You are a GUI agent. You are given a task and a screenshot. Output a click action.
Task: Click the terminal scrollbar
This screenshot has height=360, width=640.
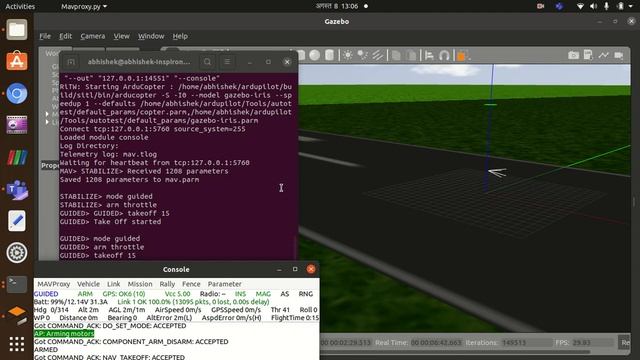coord(296,247)
